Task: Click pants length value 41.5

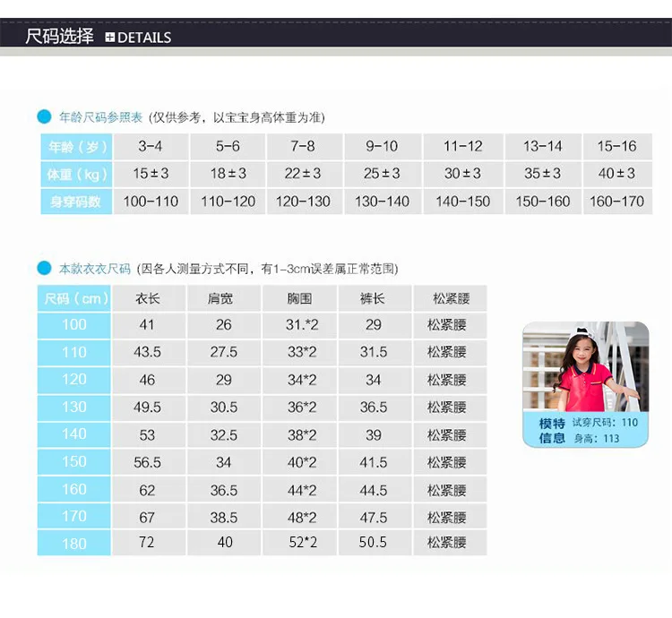Action: (x=375, y=462)
